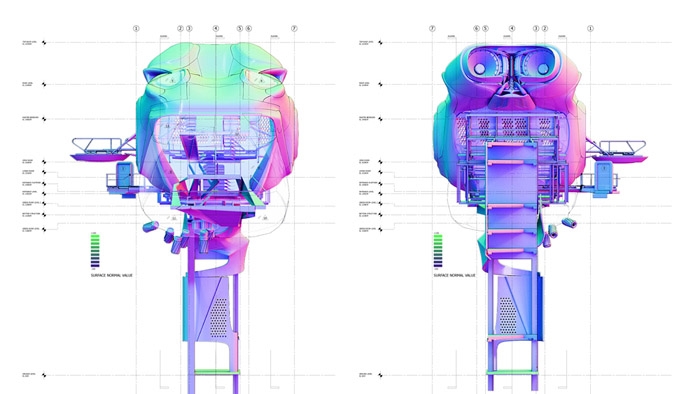Click right drawing's Surface Normal Value label
This screenshot has width=700, height=394.
(x=454, y=275)
